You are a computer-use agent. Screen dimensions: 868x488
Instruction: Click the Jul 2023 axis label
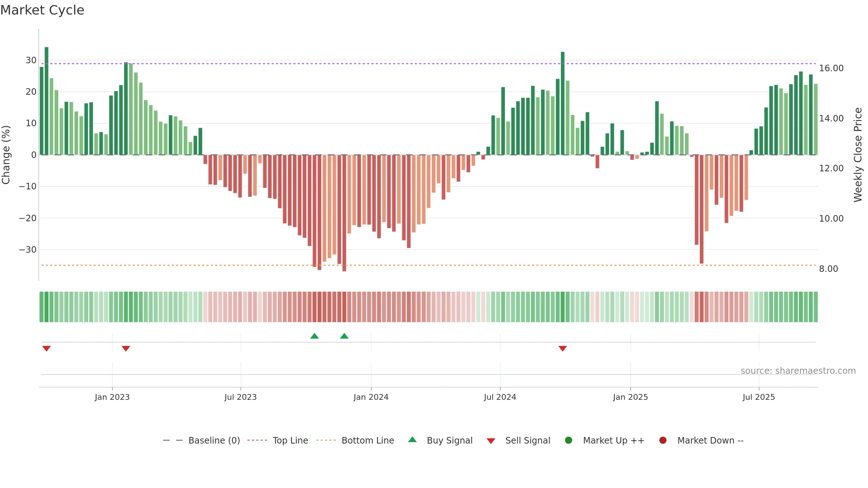coord(241,397)
